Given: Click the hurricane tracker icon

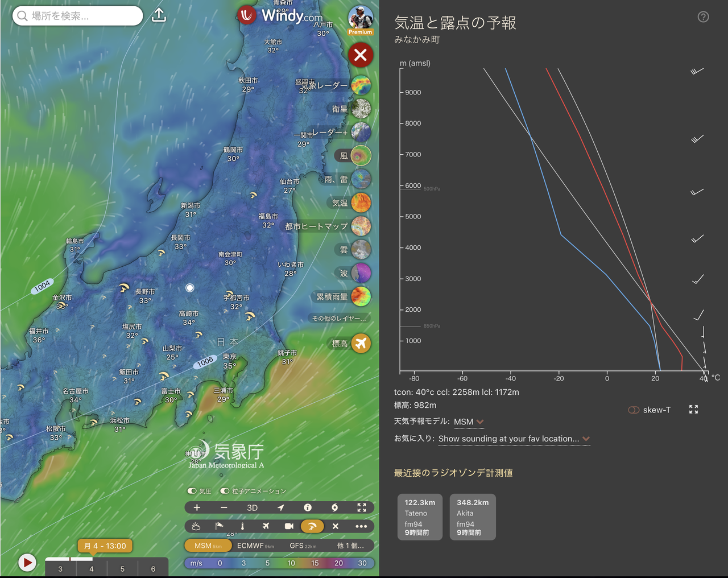Looking at the screenshot, I should pos(334,507).
